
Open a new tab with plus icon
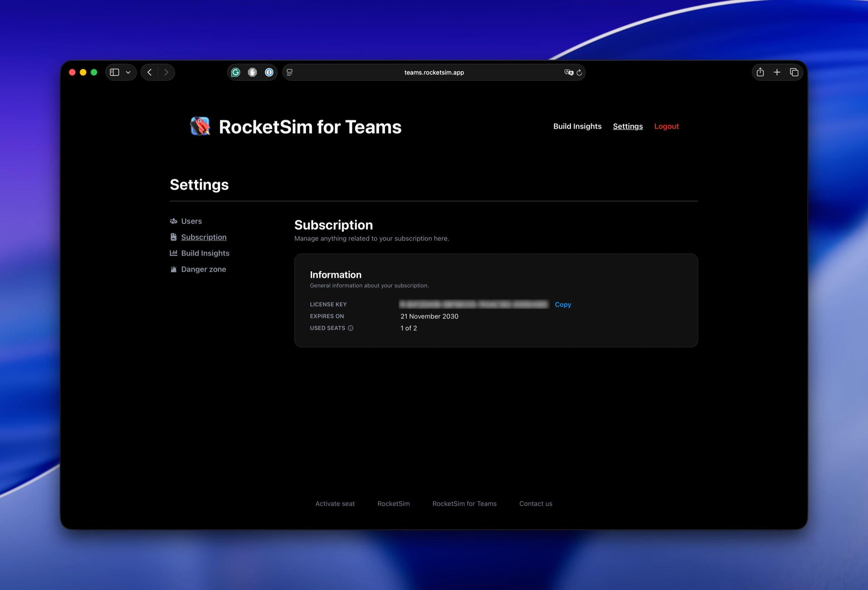(x=777, y=72)
